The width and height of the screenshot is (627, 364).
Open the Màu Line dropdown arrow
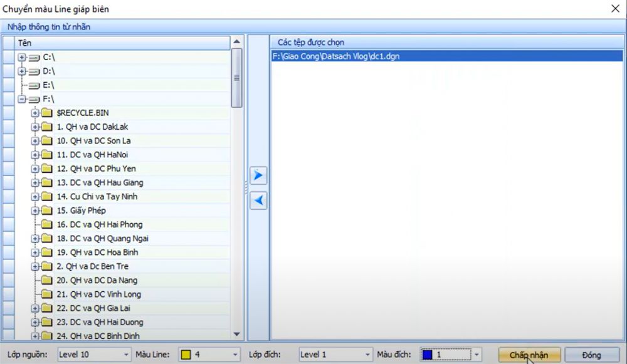click(x=234, y=355)
